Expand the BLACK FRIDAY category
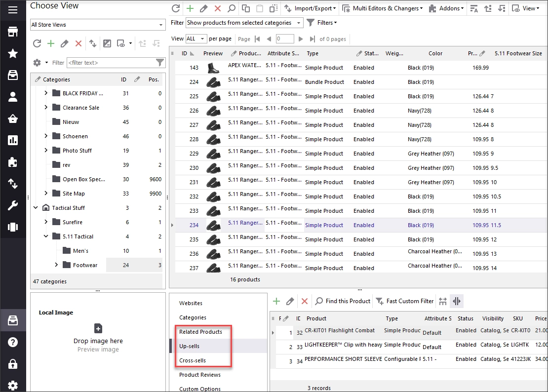 [46, 93]
